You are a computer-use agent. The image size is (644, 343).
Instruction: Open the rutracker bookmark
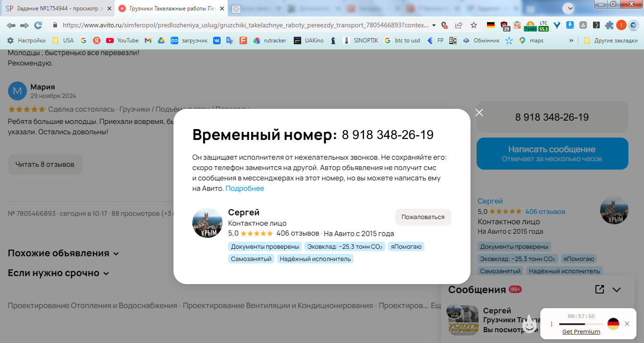(270, 41)
